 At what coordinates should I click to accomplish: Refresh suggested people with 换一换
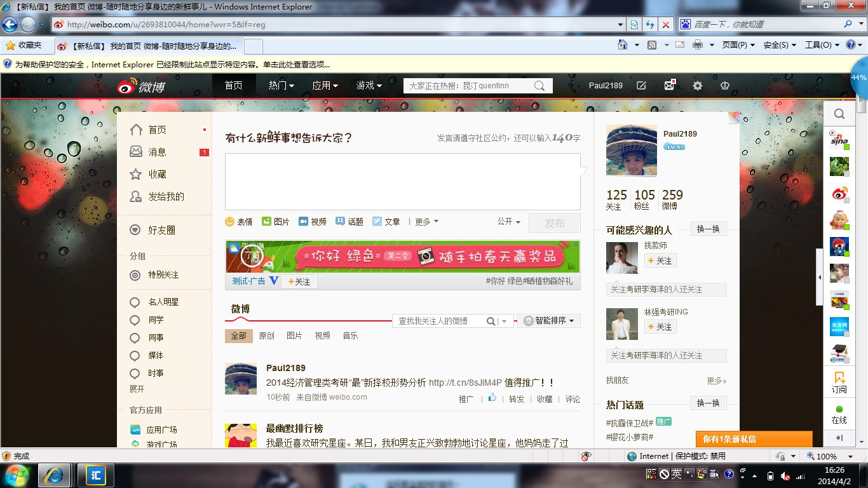click(x=709, y=229)
